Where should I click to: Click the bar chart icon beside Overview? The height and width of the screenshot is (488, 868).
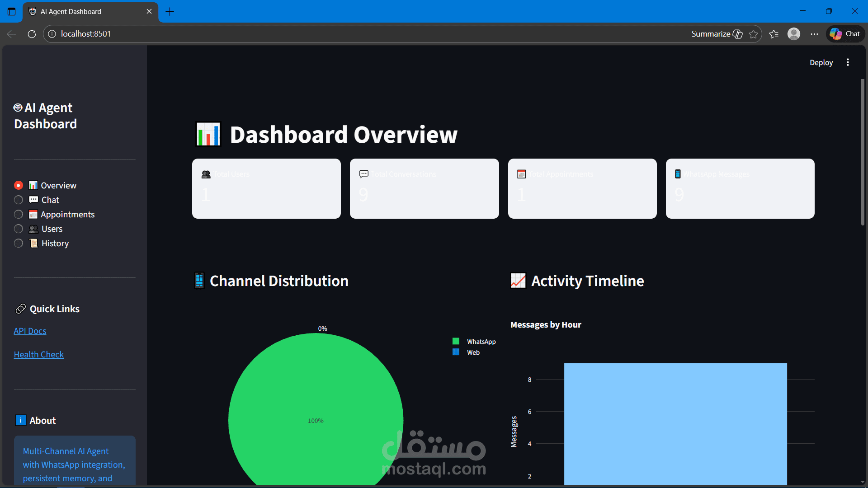33,185
